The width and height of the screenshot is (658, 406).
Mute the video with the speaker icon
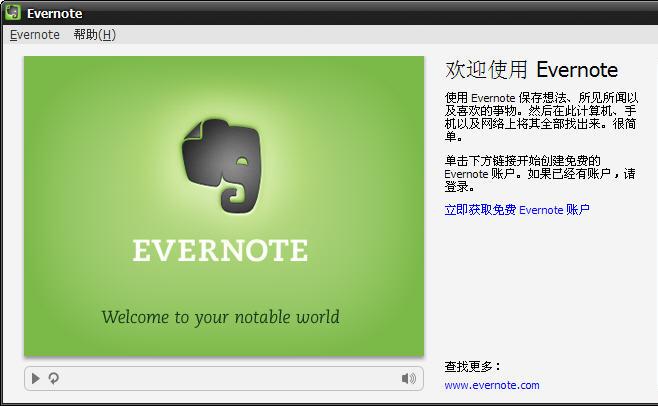click(408, 378)
